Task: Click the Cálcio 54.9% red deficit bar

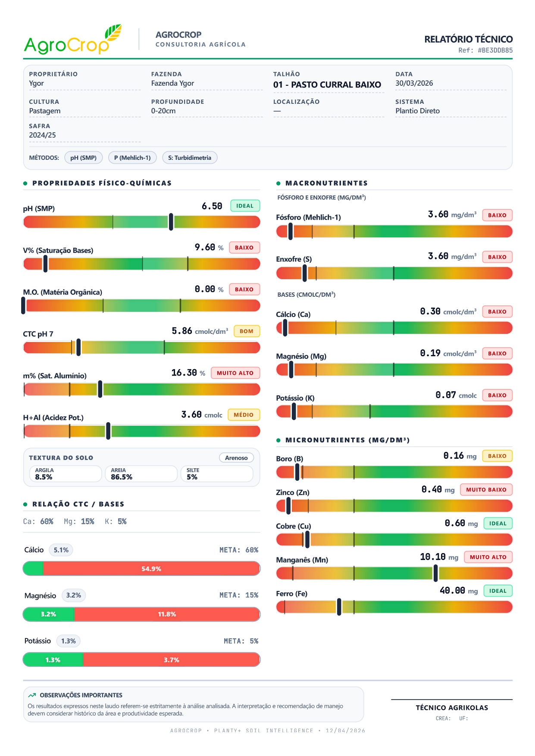Action: pos(151,569)
